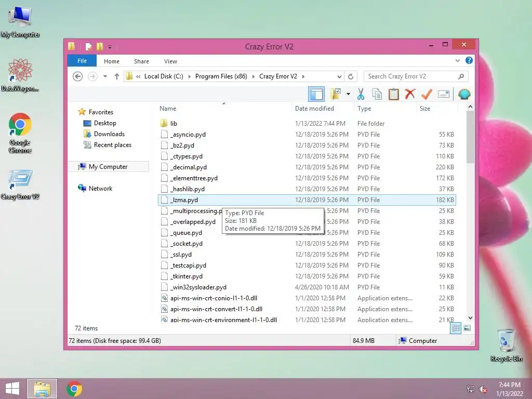532x399 pixels.
Task: Toggle the navigation pane toolbar button
Action: [x=316, y=94]
